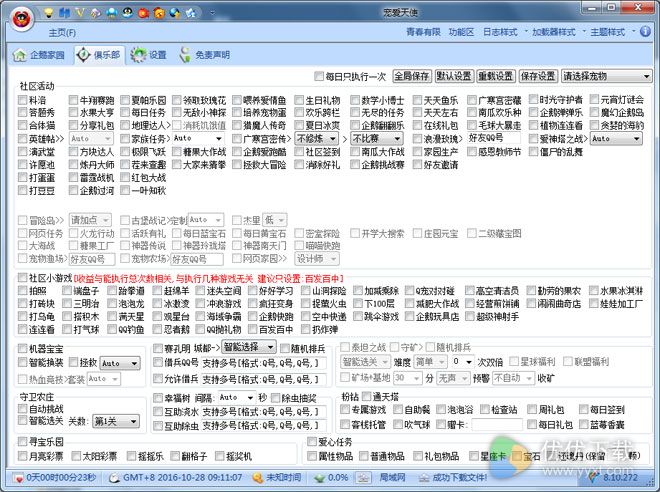This screenshot has width=660, height=492.
Task: Enable the 每日只执行一次 checkbox
Action: [x=319, y=76]
